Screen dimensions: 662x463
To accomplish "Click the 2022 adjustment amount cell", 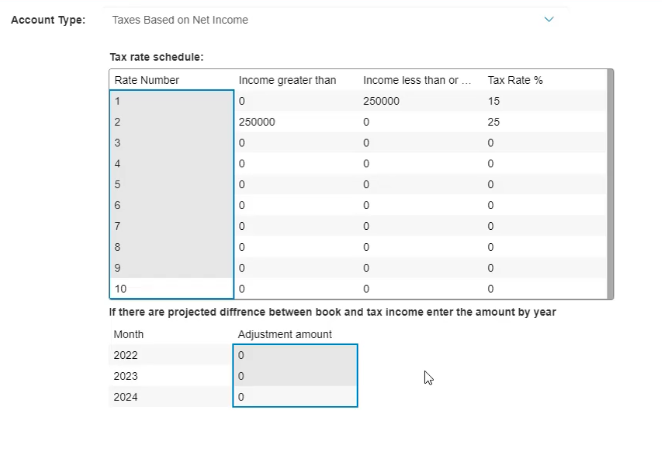I will pyautogui.click(x=295, y=355).
